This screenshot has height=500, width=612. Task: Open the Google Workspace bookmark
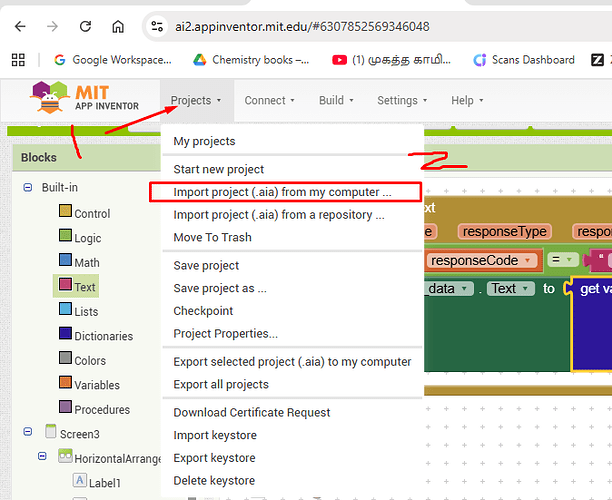(111, 60)
